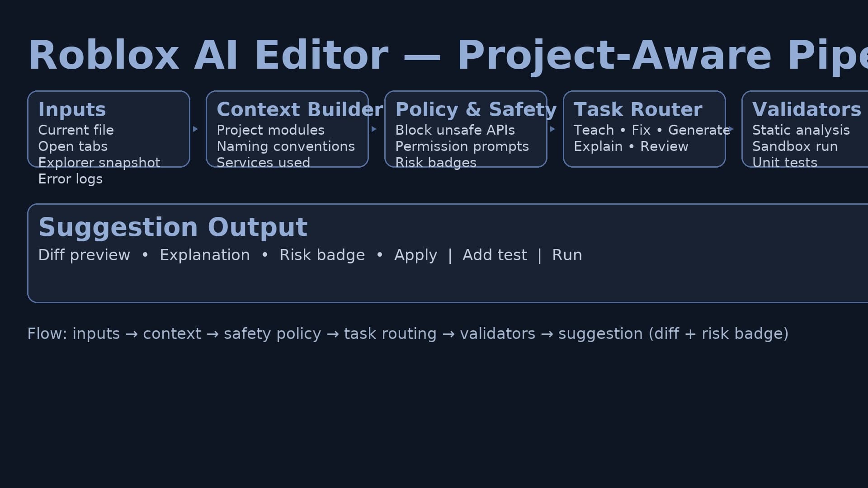Image resolution: width=868 pixels, height=488 pixels.
Task: Click the Add test action
Action: [x=495, y=255]
